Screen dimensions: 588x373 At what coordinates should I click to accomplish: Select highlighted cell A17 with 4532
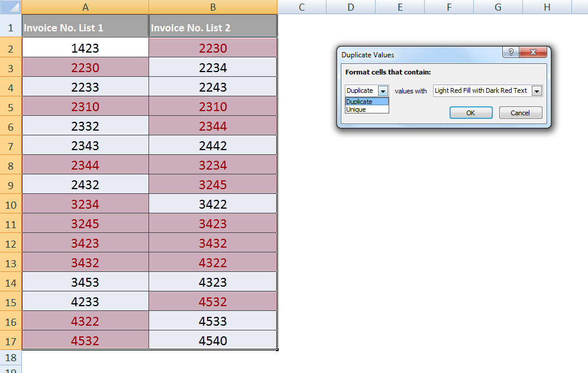point(86,340)
